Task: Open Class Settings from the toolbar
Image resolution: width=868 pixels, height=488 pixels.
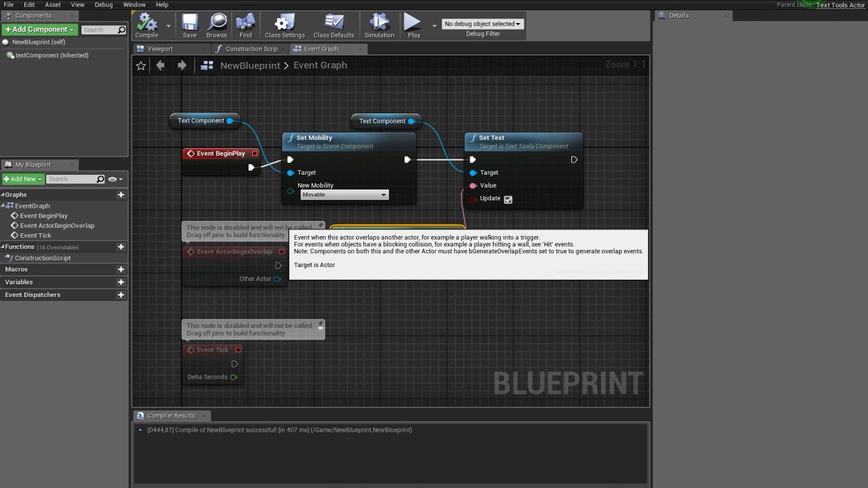Action: pos(285,26)
